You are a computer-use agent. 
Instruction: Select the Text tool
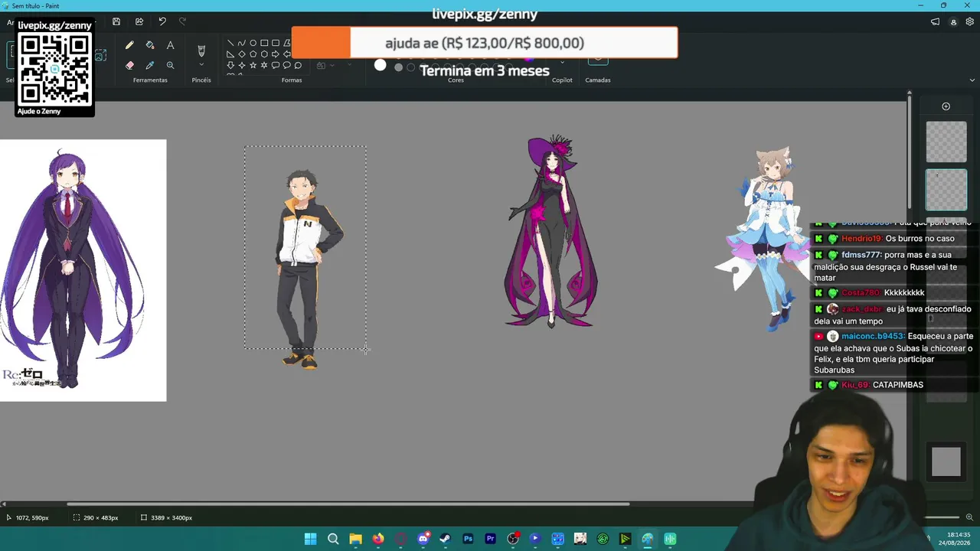[x=170, y=46]
